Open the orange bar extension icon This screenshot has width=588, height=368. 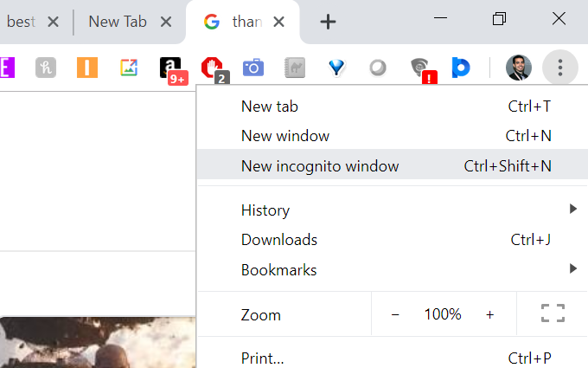point(87,68)
